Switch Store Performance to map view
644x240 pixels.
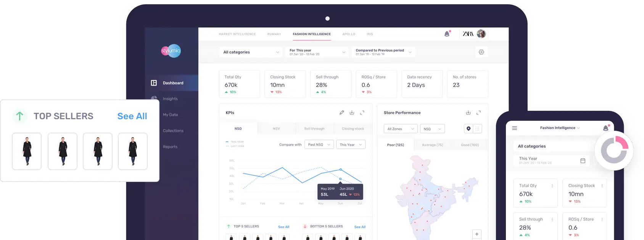coord(469,129)
